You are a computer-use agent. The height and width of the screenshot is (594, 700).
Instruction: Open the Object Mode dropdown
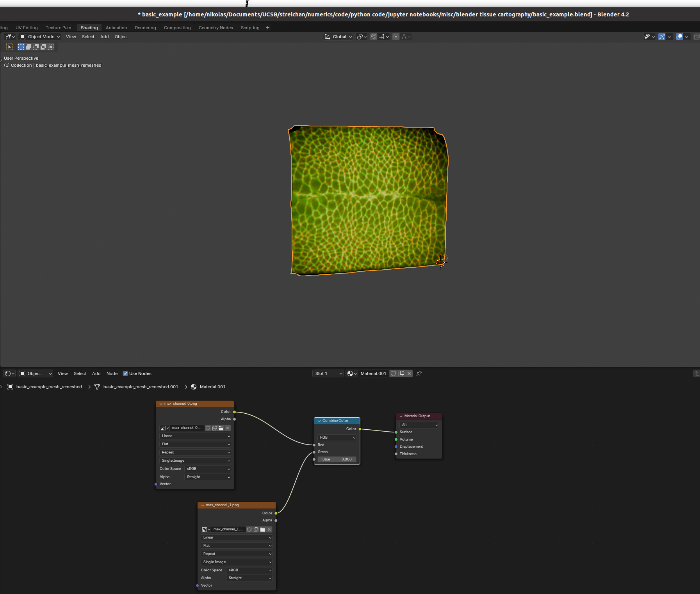40,37
